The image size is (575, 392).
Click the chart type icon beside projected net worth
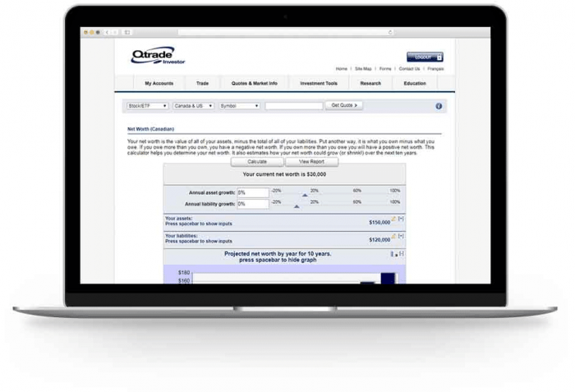393,254
